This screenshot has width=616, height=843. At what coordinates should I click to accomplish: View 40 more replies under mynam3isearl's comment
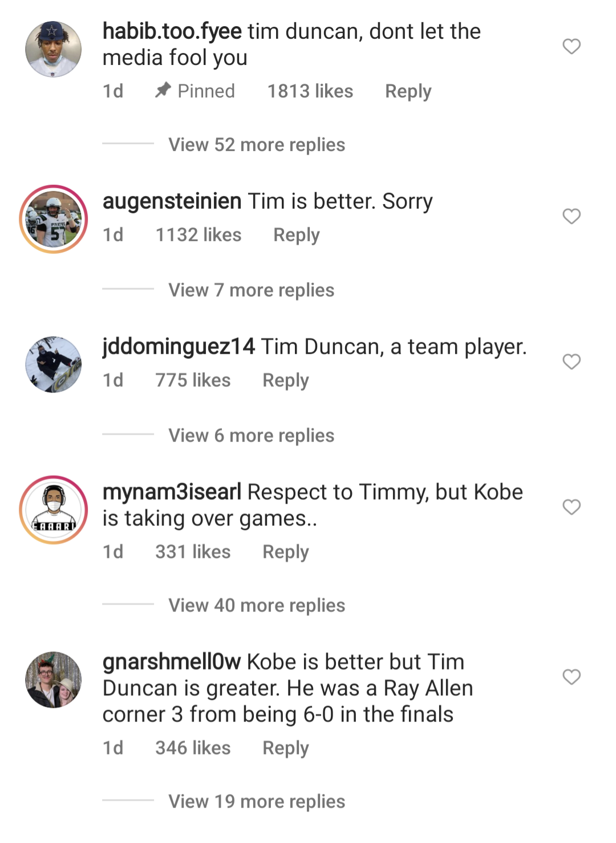coord(256,605)
